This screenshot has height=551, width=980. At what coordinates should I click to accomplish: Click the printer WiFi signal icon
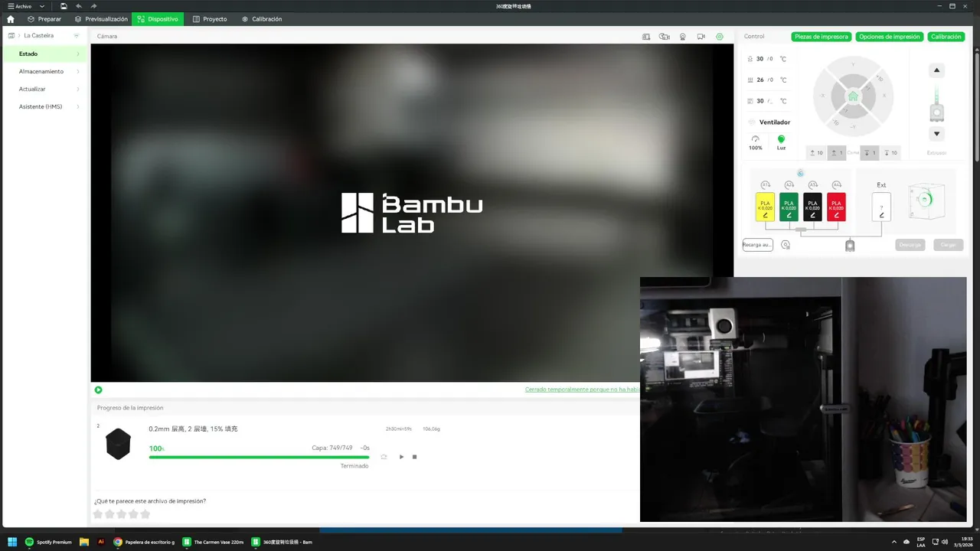[x=77, y=35]
